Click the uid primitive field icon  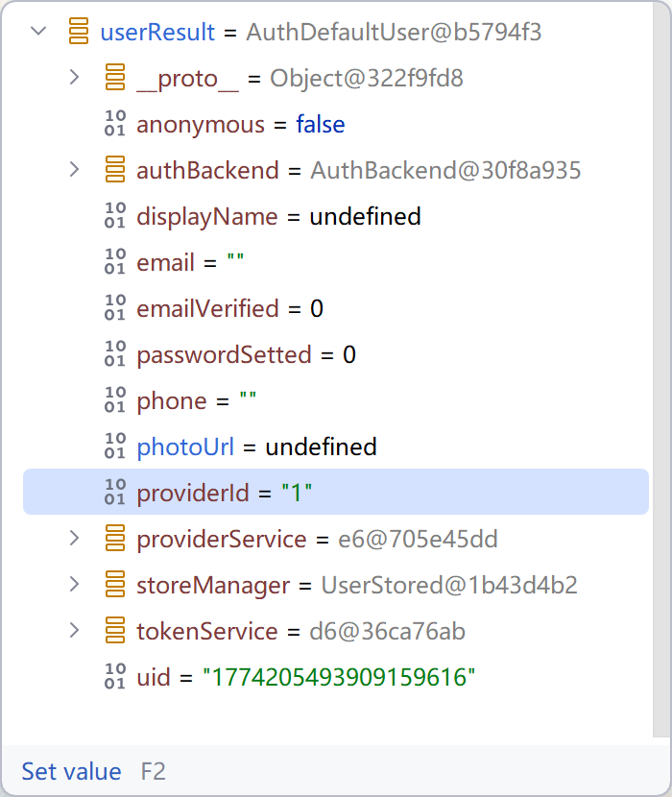pos(115,677)
